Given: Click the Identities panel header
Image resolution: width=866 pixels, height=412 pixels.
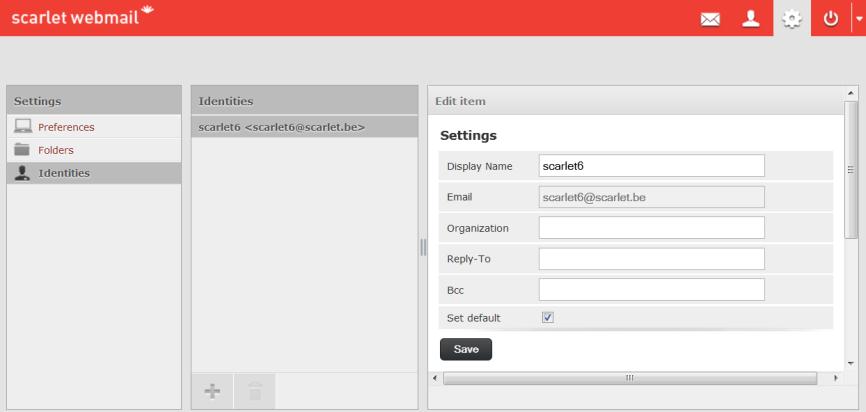Looking at the screenshot, I should click(x=304, y=101).
